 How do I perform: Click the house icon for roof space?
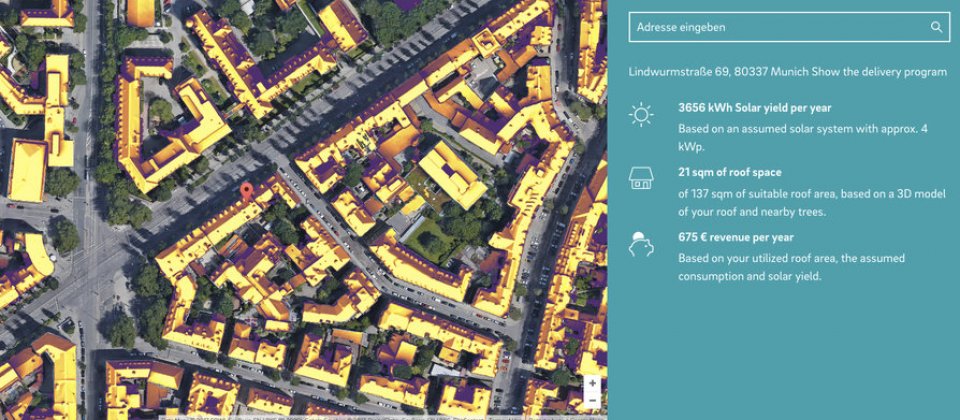click(x=641, y=178)
